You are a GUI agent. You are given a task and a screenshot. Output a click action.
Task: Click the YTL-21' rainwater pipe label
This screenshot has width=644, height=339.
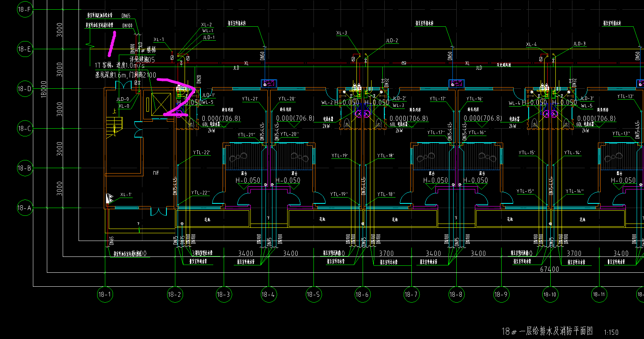[250, 99]
